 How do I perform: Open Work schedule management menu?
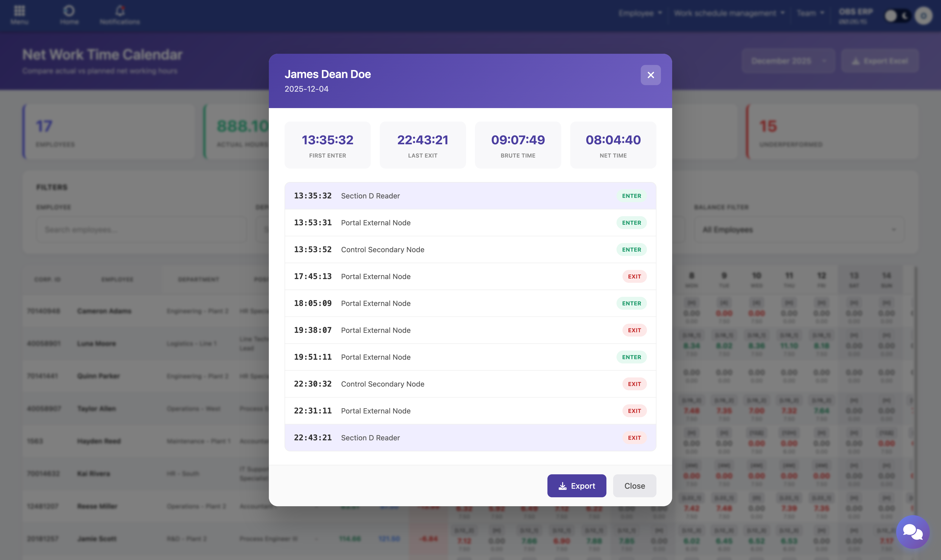[729, 13]
